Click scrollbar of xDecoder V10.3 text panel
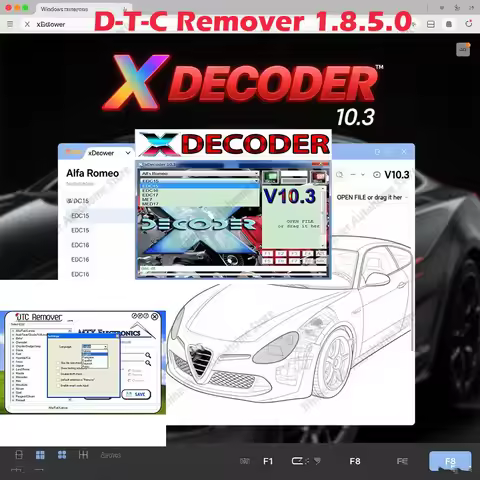480x480 pixels. point(322,217)
